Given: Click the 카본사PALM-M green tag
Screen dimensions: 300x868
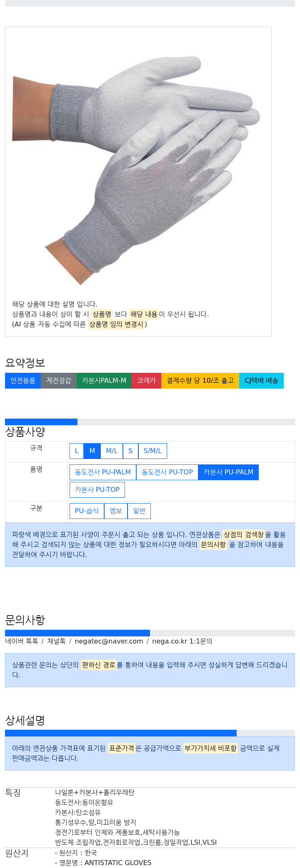Looking at the screenshot, I should 104,381.
